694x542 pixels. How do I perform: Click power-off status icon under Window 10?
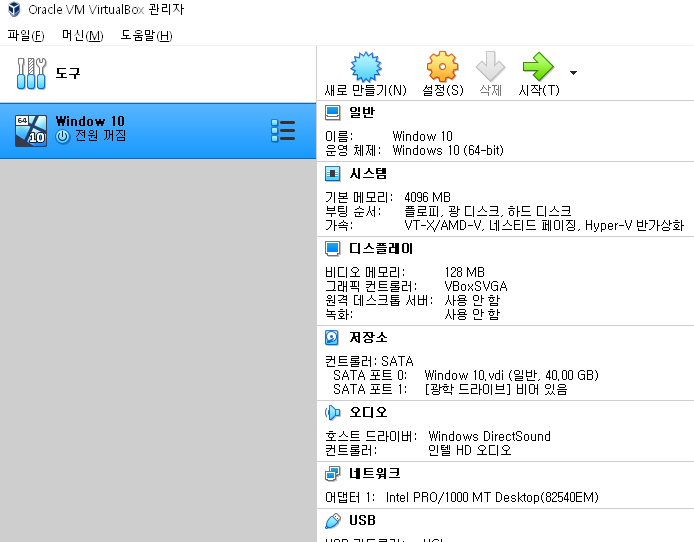click(x=62, y=137)
